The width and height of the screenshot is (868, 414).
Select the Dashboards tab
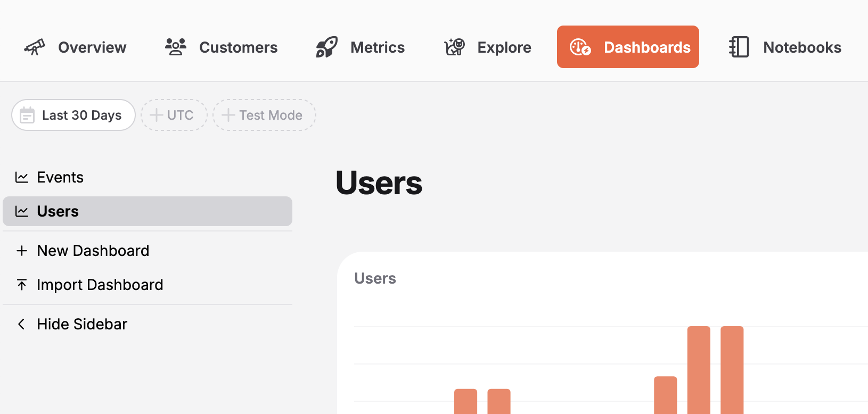point(628,47)
